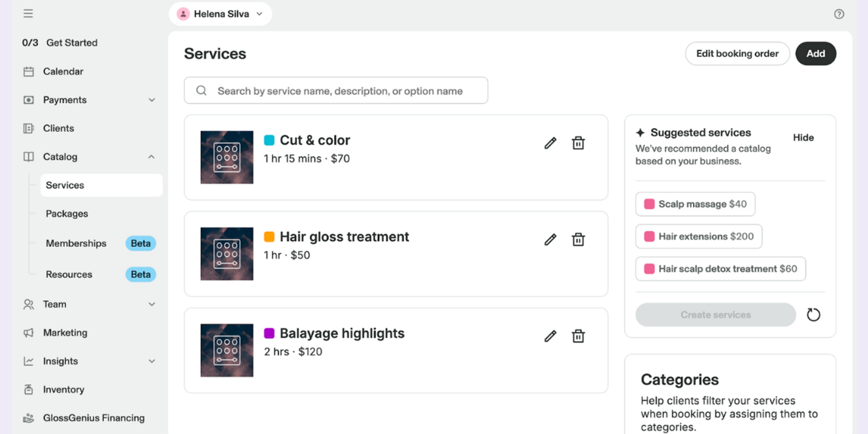Click the refresh icon next to Create services

pos(814,315)
